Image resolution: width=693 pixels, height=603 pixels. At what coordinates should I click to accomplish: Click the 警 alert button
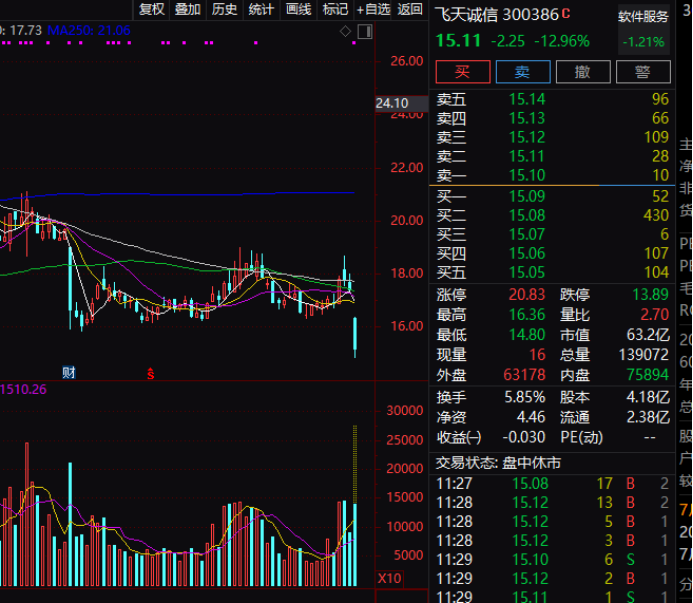click(642, 71)
